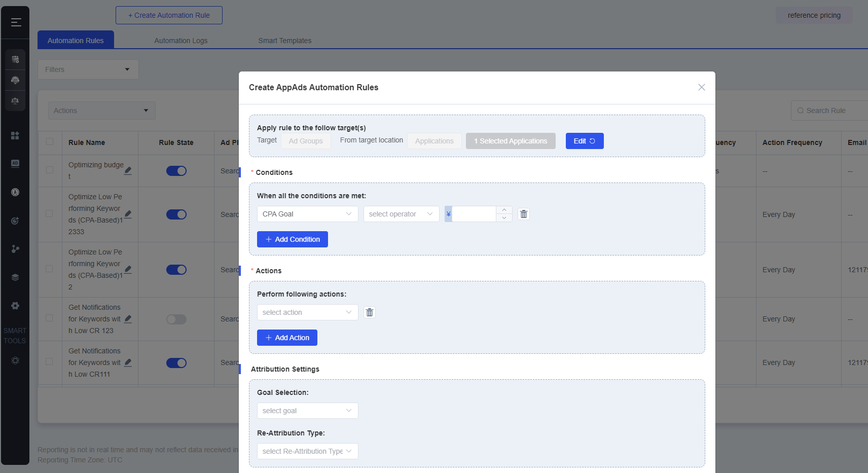Check the select-all rules header checkbox

tap(50, 141)
